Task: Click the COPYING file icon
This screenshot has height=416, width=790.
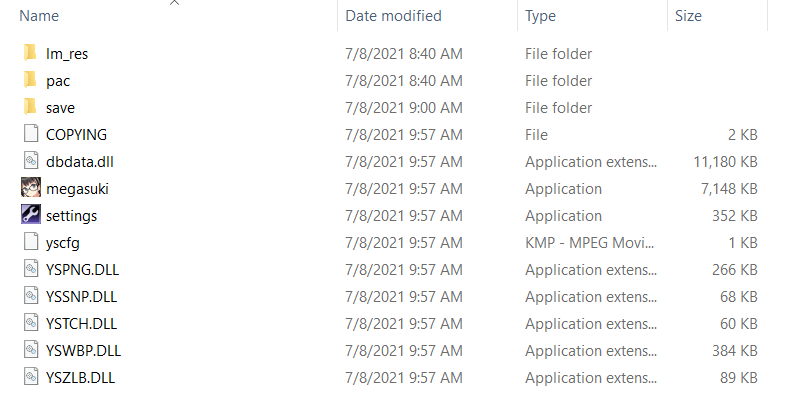Action: (x=30, y=134)
